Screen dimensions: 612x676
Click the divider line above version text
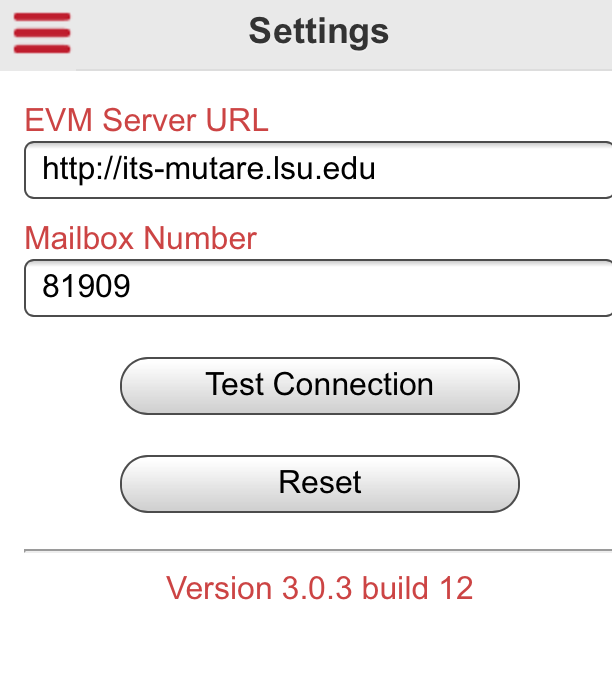tap(318, 550)
